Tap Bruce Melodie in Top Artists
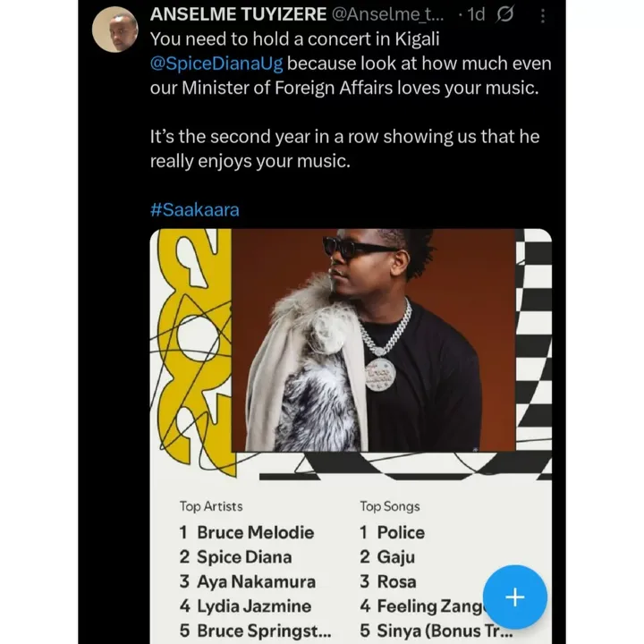Viewport: 644px width, 644px height. 255,533
